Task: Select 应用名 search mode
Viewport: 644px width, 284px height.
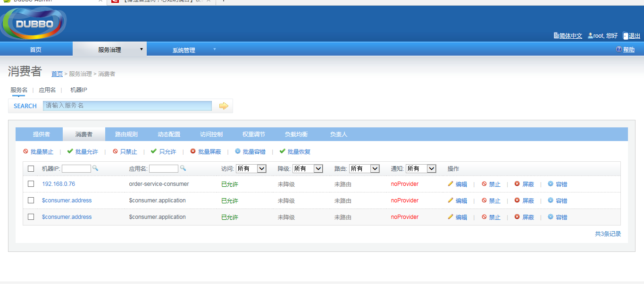Action: [47, 90]
